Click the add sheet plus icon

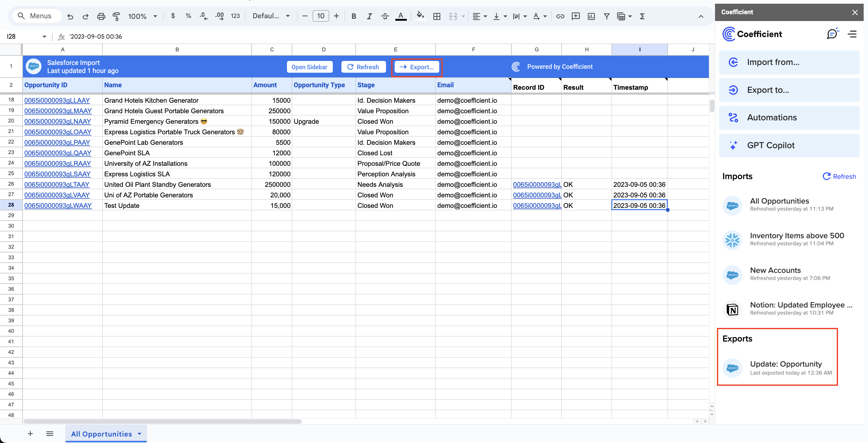point(30,434)
